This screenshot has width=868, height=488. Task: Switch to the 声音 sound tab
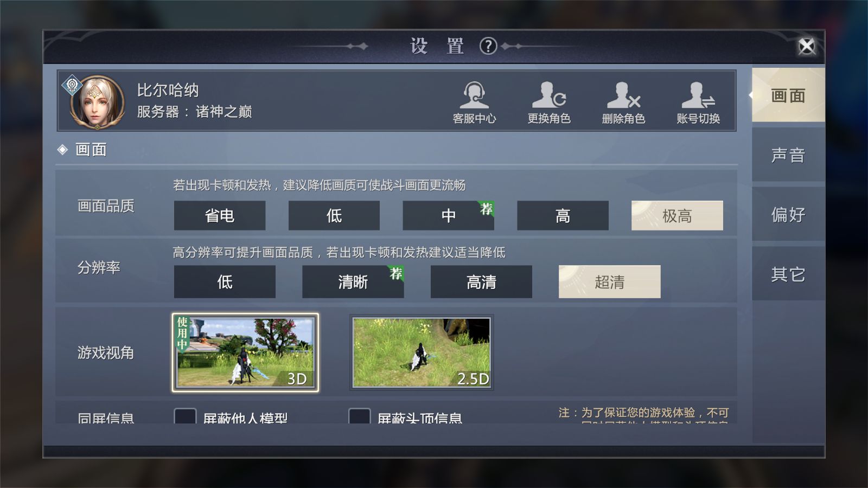(x=788, y=156)
